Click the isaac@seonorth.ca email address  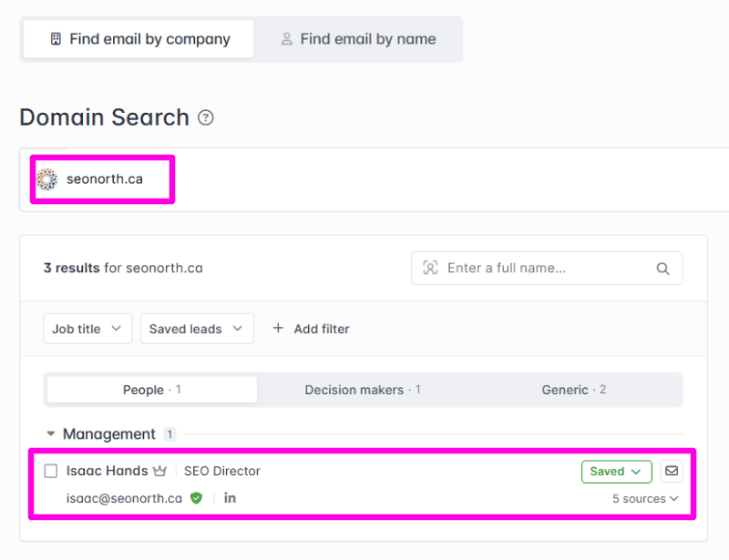pyautogui.click(x=124, y=498)
